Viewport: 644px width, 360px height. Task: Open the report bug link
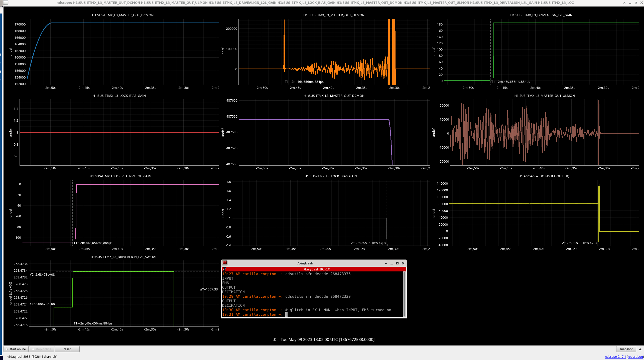click(635, 356)
